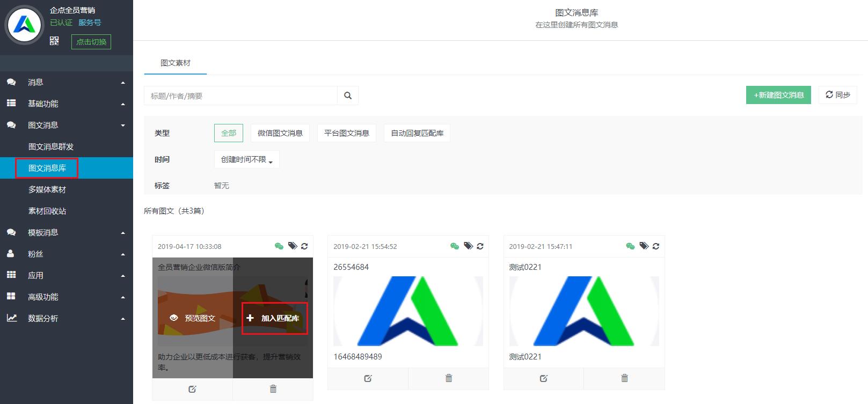This screenshot has width=868, height=404.
Task: Click WeChat icon on 15:47:11 card
Action: coord(630,246)
